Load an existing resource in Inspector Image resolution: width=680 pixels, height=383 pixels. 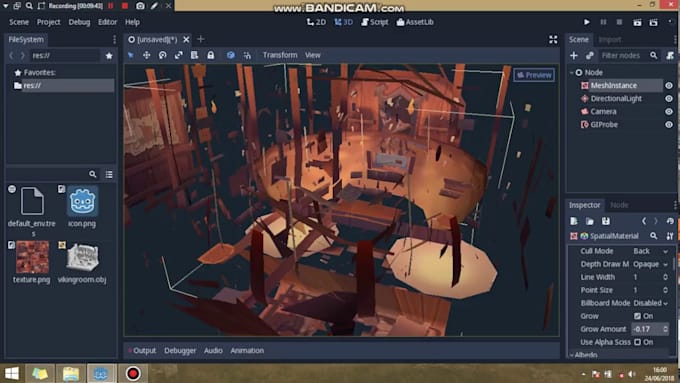590,221
